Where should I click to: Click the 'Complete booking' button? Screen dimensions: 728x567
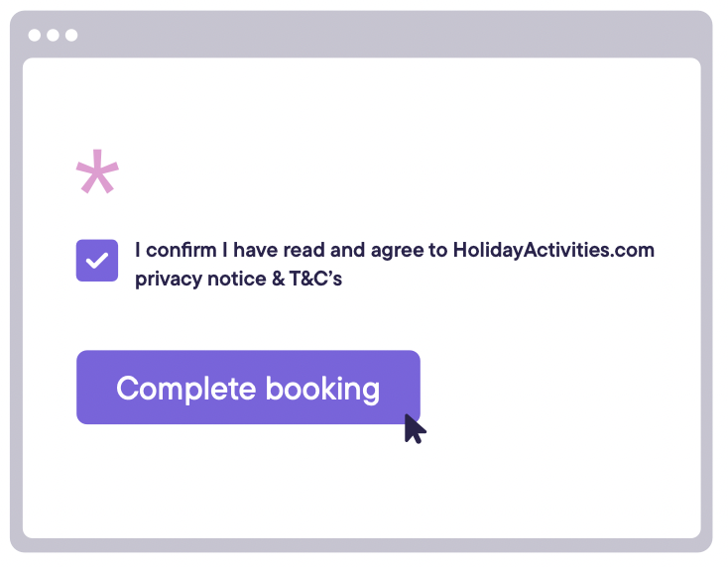[248, 387]
